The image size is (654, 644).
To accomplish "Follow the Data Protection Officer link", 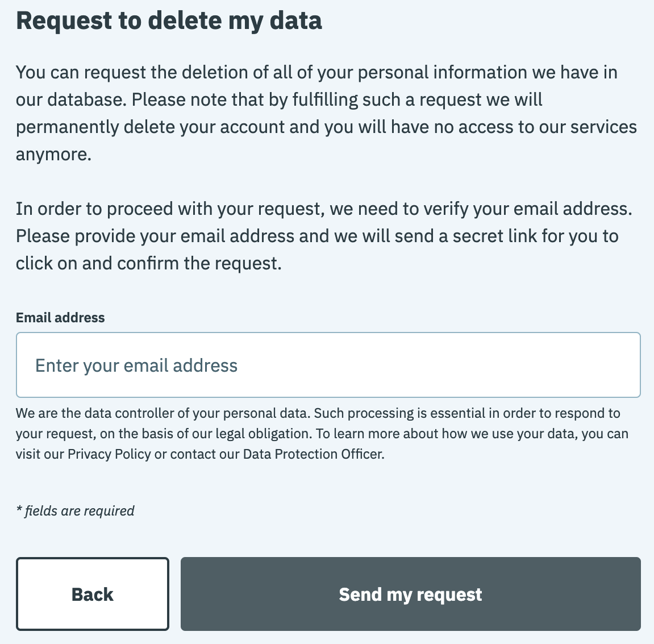I will click(x=313, y=454).
